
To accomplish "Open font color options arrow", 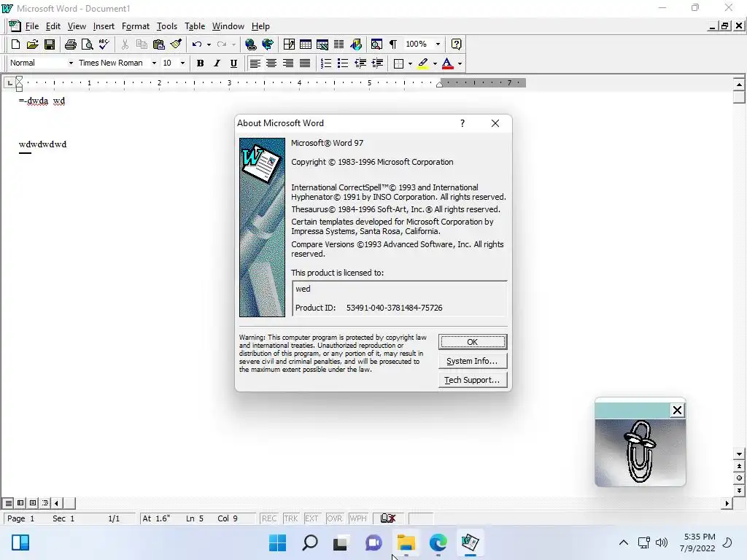I will tap(460, 63).
